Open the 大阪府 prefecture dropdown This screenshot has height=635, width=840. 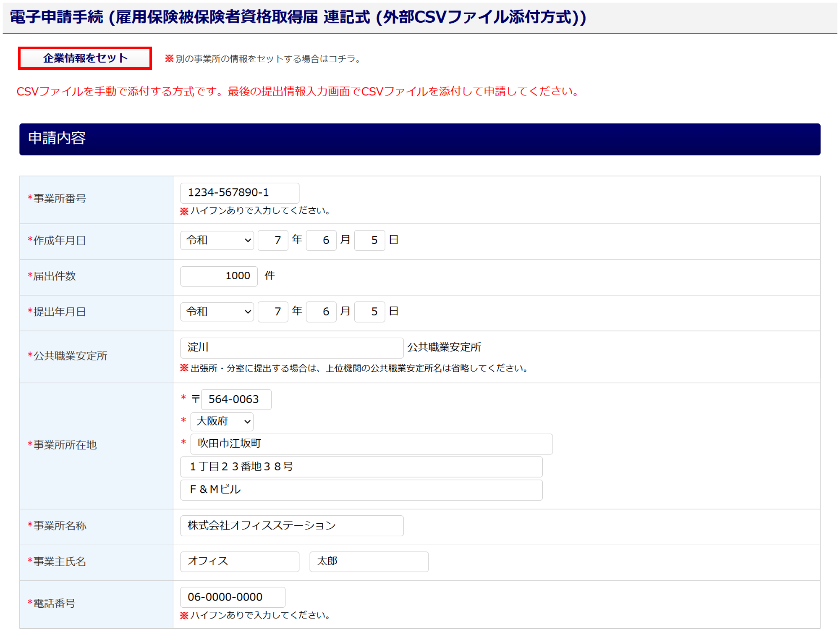click(x=222, y=421)
